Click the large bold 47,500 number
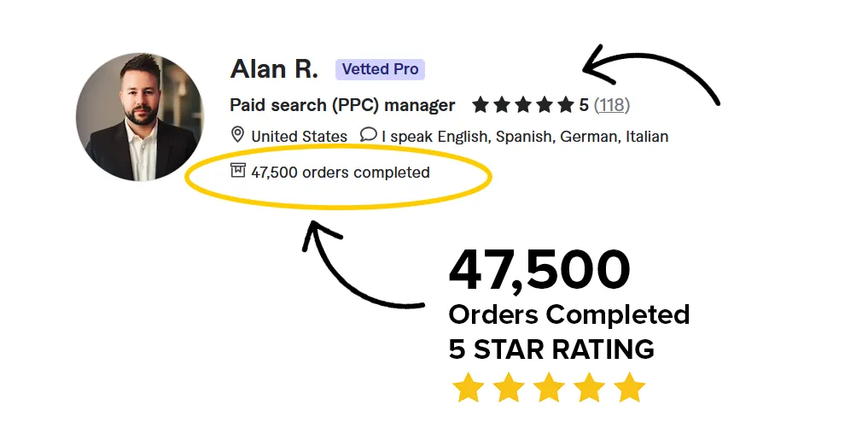The image size is (868, 446). [539, 270]
